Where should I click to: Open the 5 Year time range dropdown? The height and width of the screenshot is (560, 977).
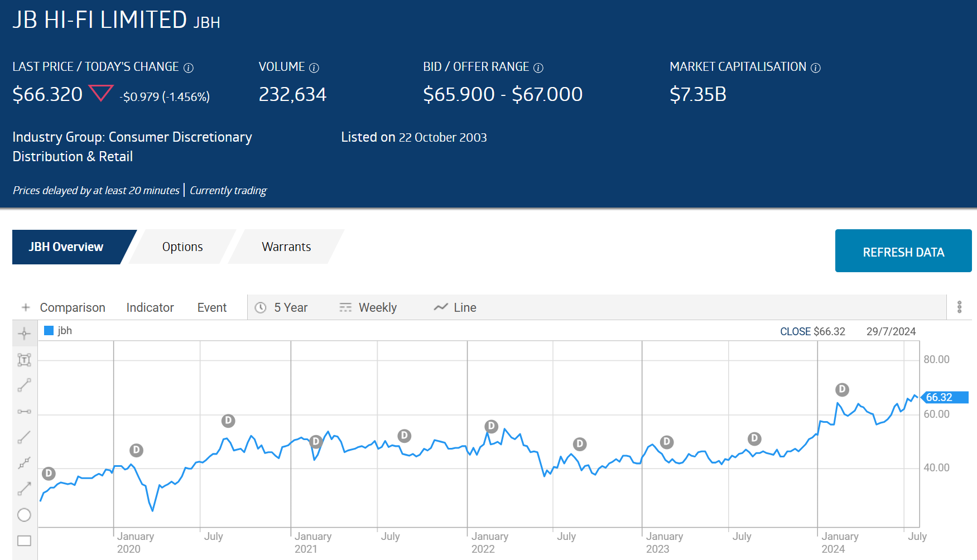[282, 307]
